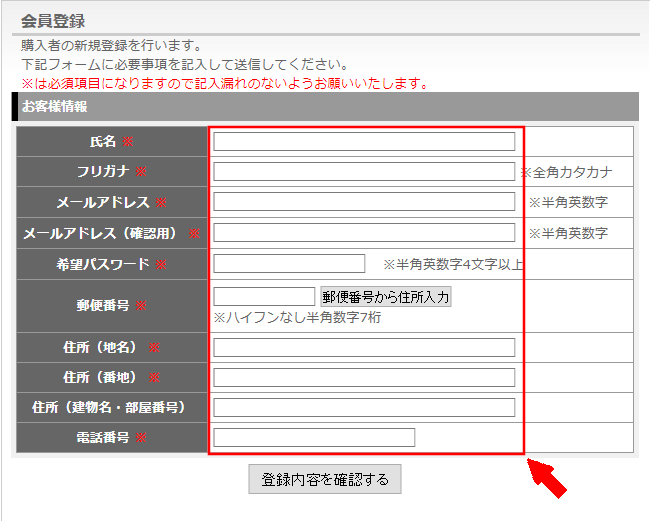Click 郵便番号から住所入力 button

pos(386,297)
